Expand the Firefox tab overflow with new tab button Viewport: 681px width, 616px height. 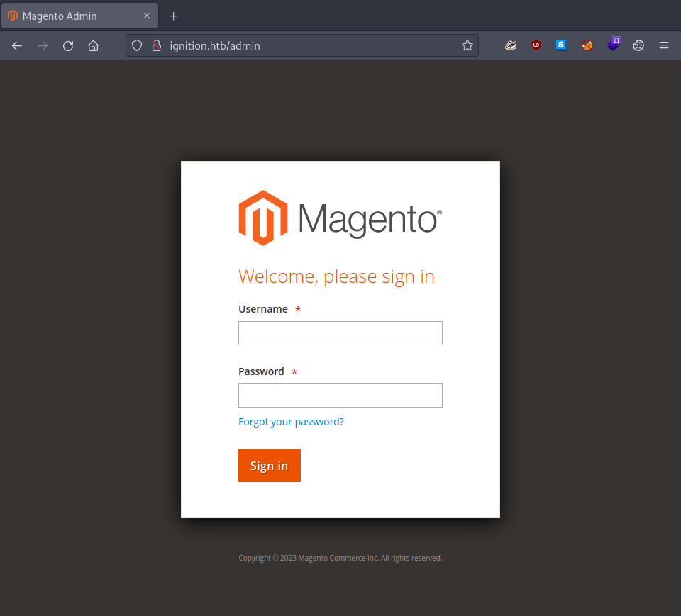(173, 16)
